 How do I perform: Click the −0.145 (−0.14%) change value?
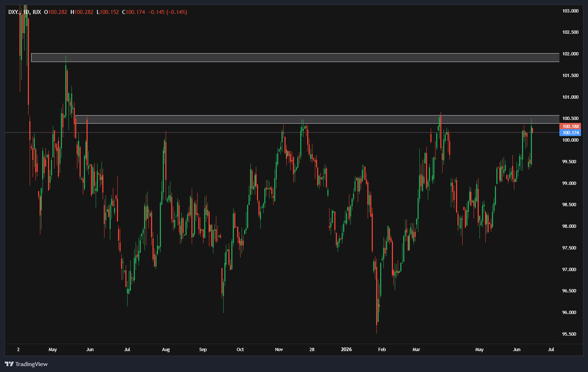pyautogui.click(x=168, y=12)
